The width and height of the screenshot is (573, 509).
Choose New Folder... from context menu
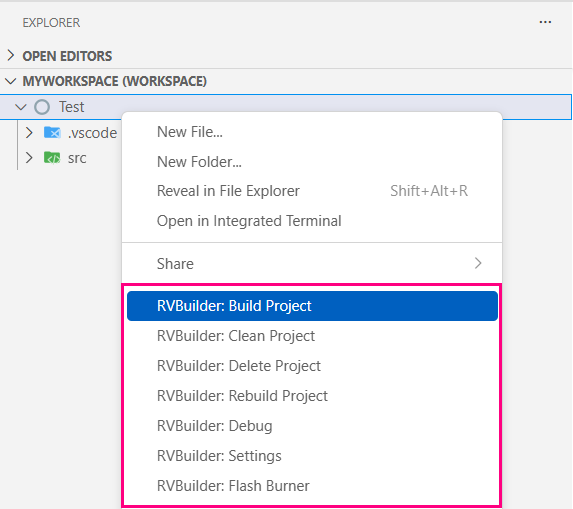pos(312,162)
